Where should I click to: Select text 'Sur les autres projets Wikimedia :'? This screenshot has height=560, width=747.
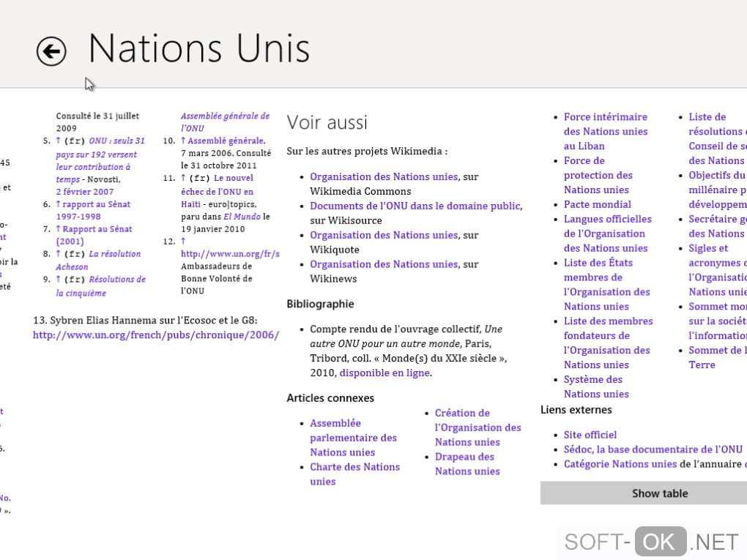coord(367,152)
